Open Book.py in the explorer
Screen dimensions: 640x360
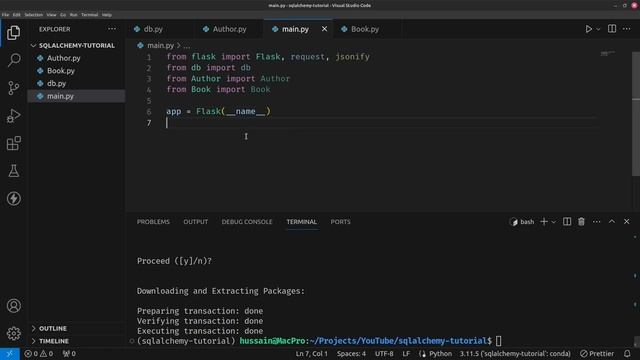(76, 71)
